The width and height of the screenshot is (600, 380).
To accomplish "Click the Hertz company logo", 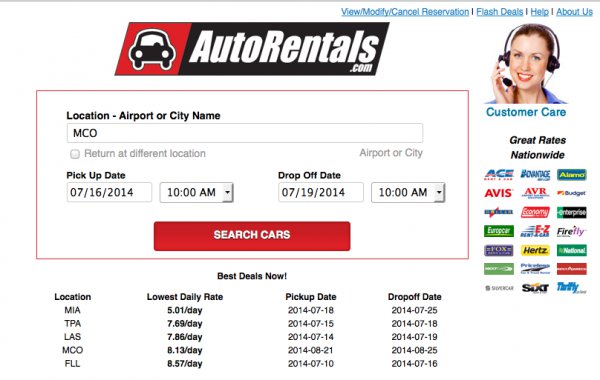I will coord(535,250).
